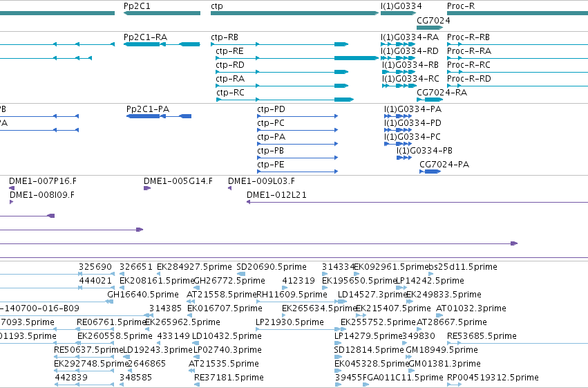Click EST AT01032.3prime

pyautogui.click(x=440, y=315)
